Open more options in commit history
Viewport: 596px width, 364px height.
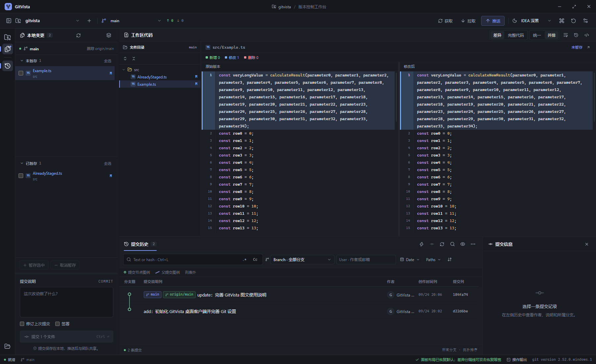(473, 244)
